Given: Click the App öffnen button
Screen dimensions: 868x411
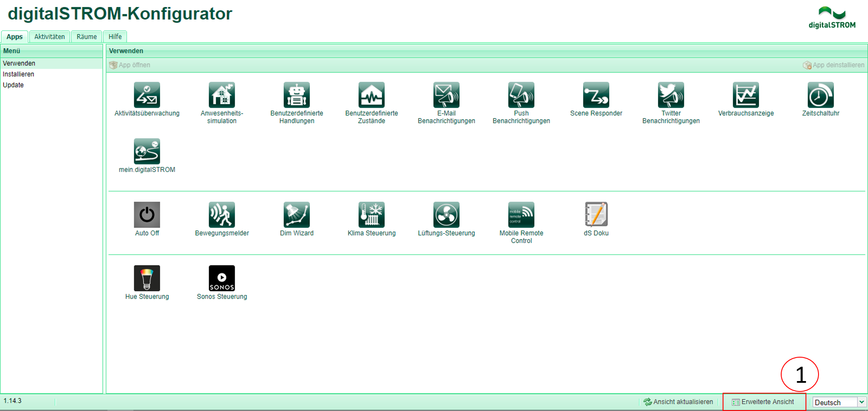Looking at the screenshot, I should [130, 65].
